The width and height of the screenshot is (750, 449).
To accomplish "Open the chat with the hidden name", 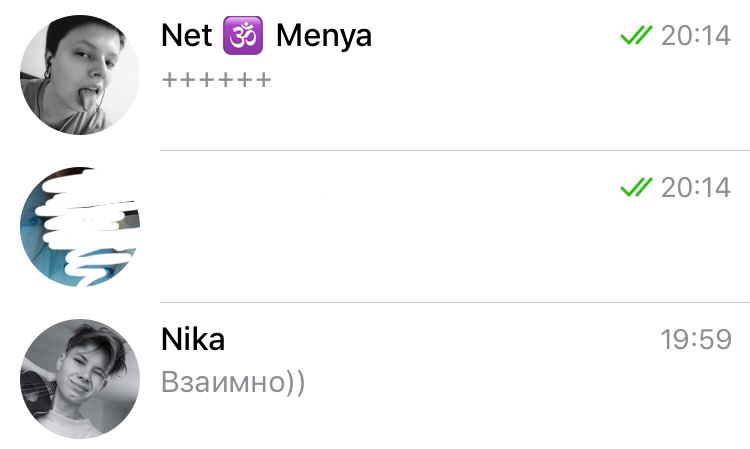I will pos(375,227).
